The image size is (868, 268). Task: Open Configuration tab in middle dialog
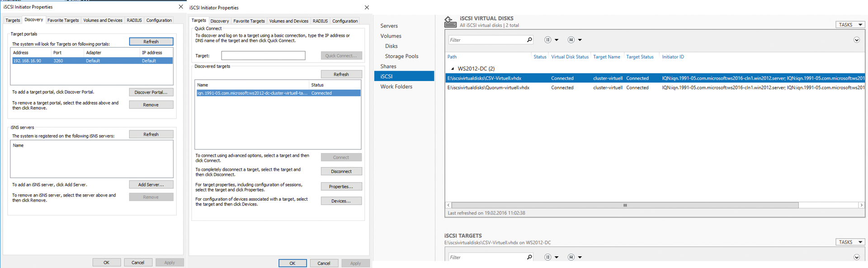point(345,21)
